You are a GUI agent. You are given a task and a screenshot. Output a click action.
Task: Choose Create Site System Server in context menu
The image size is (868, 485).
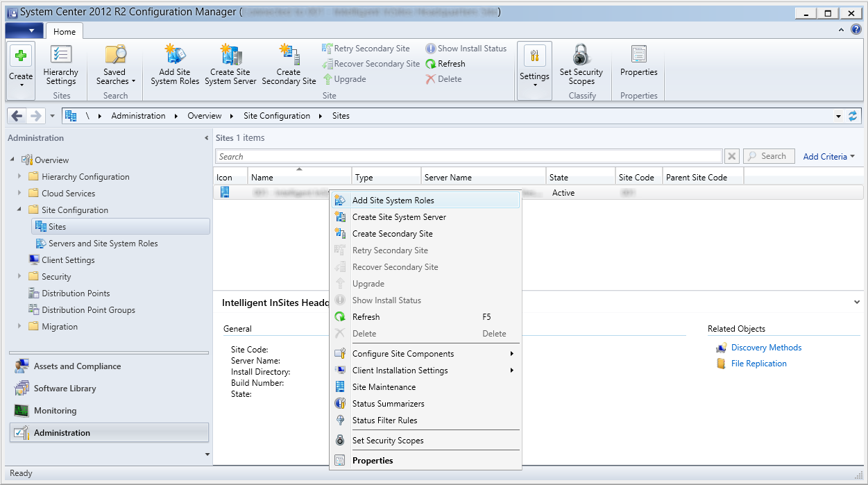425,217
